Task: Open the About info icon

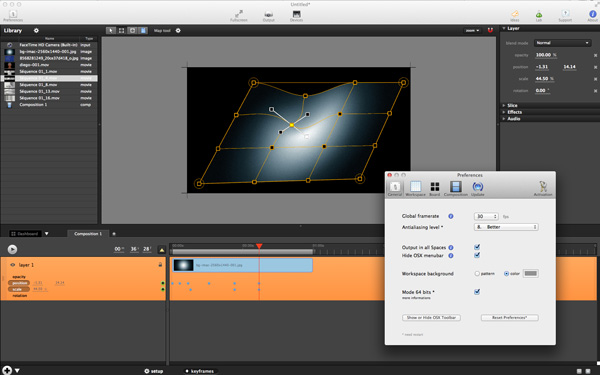Action: click(592, 15)
